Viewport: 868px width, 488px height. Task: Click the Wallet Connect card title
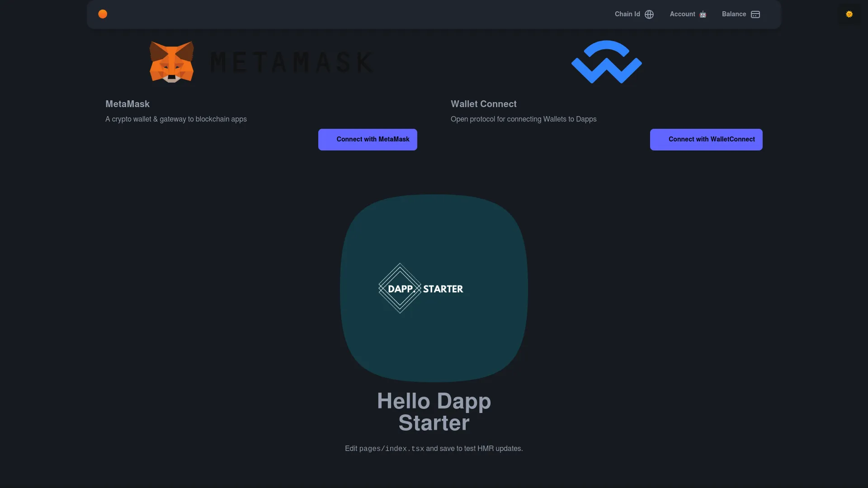(484, 104)
